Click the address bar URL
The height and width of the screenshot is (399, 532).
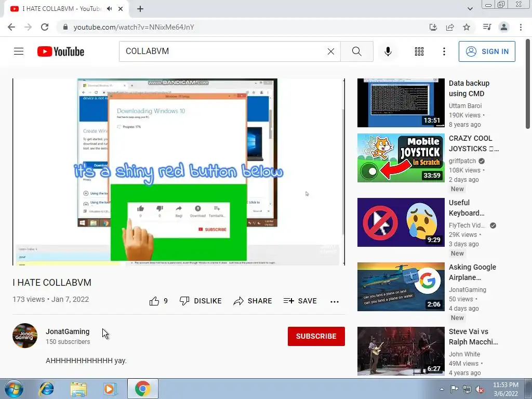click(134, 27)
